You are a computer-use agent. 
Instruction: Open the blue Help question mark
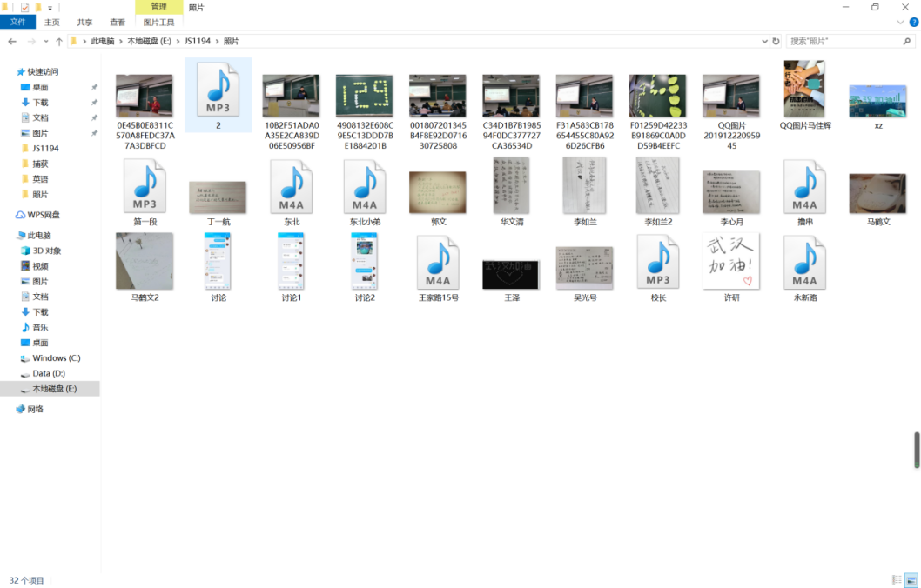(x=912, y=23)
